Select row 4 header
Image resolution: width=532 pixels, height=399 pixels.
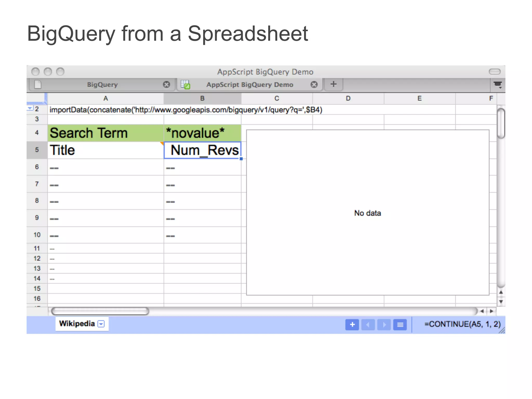[37, 133]
